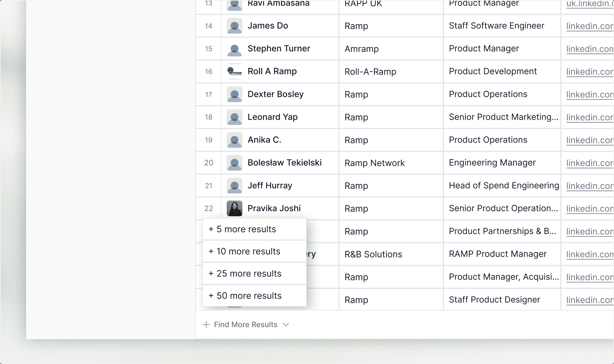Click row number 14
This screenshot has height=364, width=614.
(208, 26)
